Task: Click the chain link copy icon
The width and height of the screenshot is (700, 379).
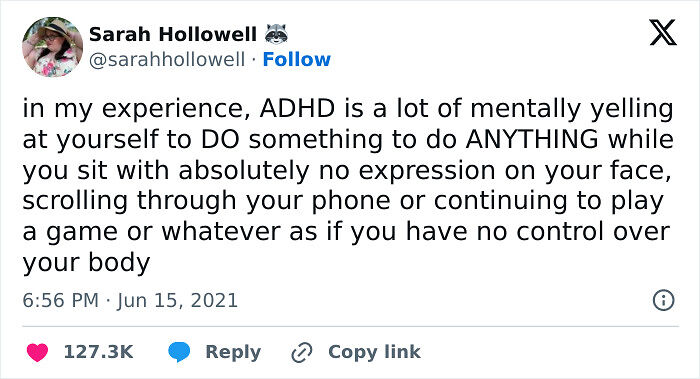Action: (302, 353)
